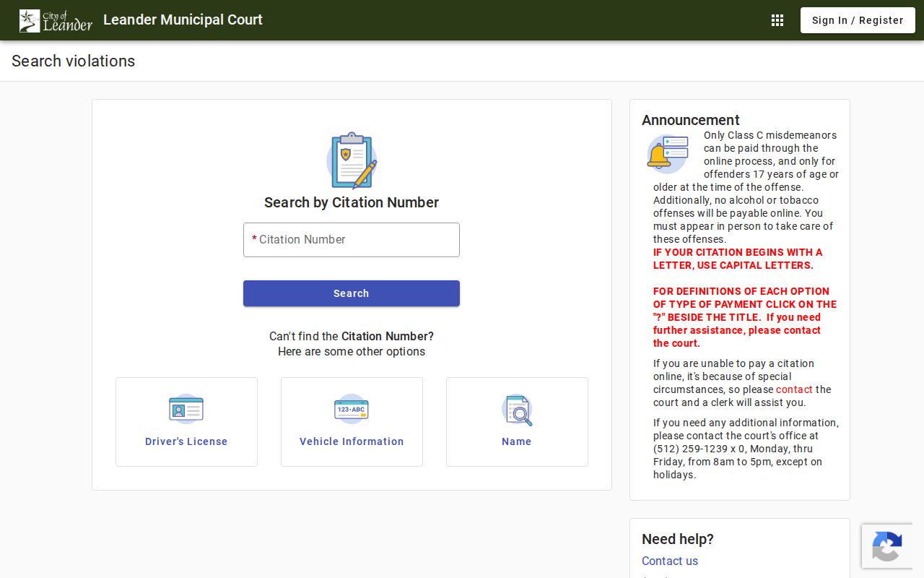The height and width of the screenshot is (578, 924).
Task: Search by Driver's License option
Action: click(186, 422)
